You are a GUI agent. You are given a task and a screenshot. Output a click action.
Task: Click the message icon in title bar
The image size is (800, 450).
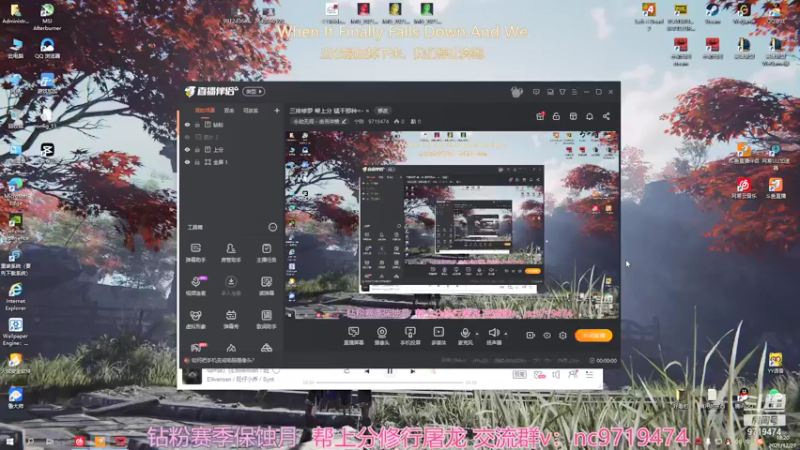(536, 92)
